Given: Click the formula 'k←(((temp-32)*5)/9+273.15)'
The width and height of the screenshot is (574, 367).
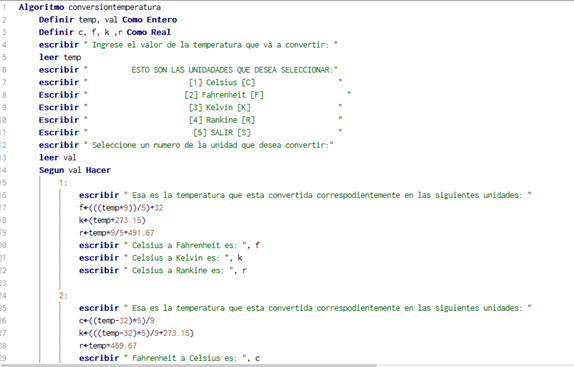Looking at the screenshot, I should tap(136, 333).
